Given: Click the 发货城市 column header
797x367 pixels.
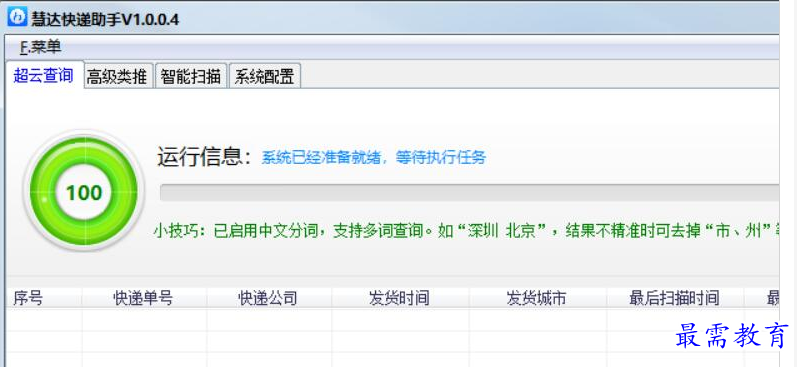Looking at the screenshot, I should [x=537, y=298].
